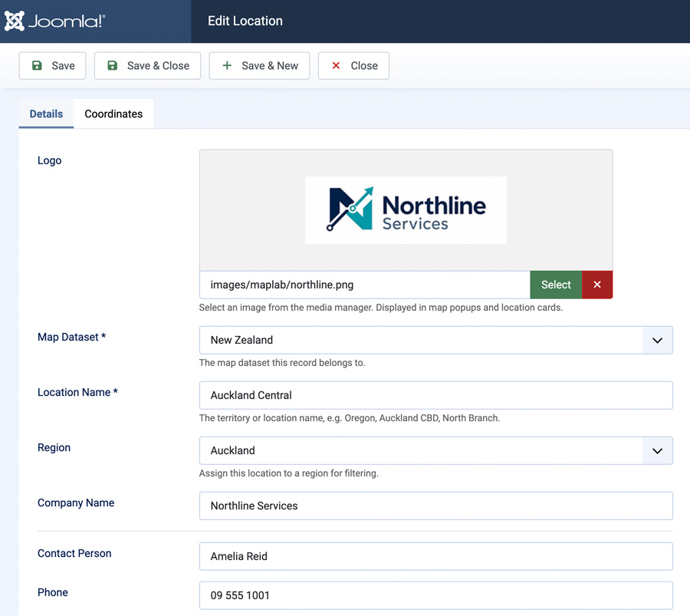Click the plus icon on Save & New

(227, 66)
